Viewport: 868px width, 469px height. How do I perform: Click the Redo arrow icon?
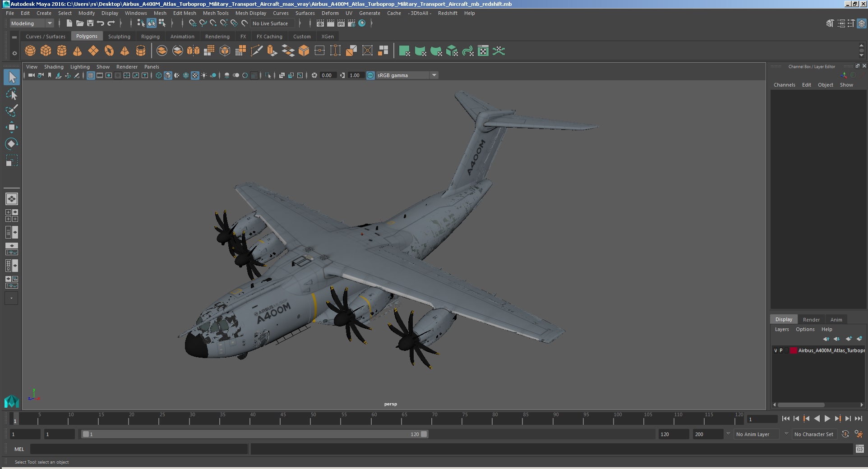(111, 23)
